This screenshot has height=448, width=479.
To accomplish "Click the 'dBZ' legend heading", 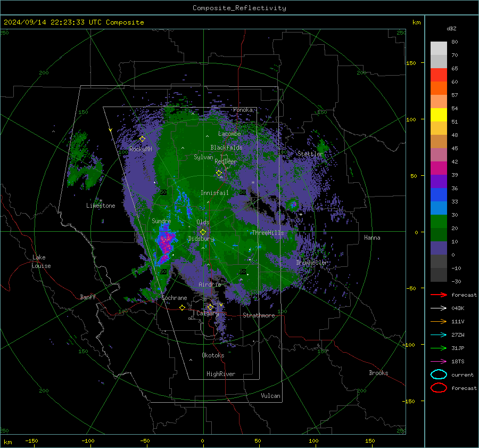I will (x=451, y=28).
